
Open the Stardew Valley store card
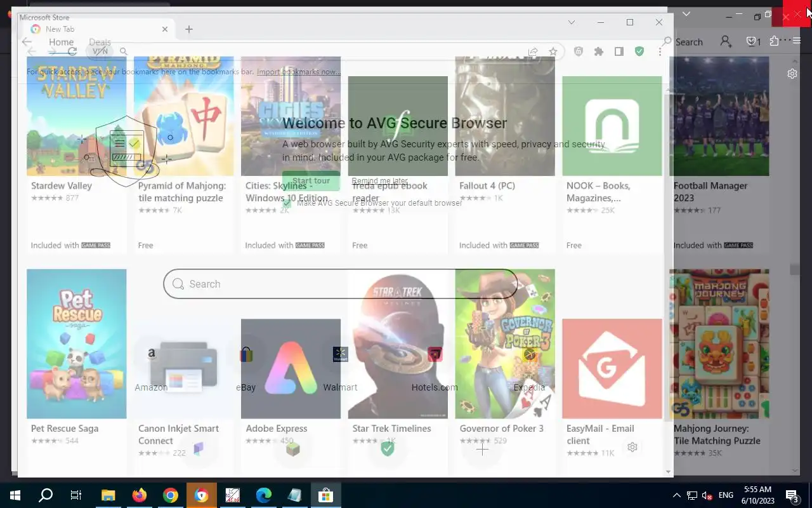(76, 154)
